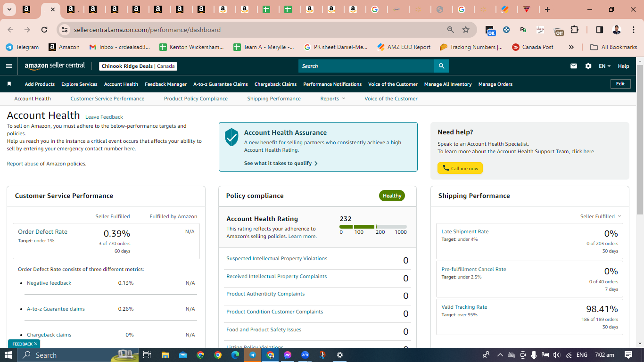Viewport: 644px width, 362px height.
Task: Switch to Product Policy Compliance tab
Action: point(196,99)
